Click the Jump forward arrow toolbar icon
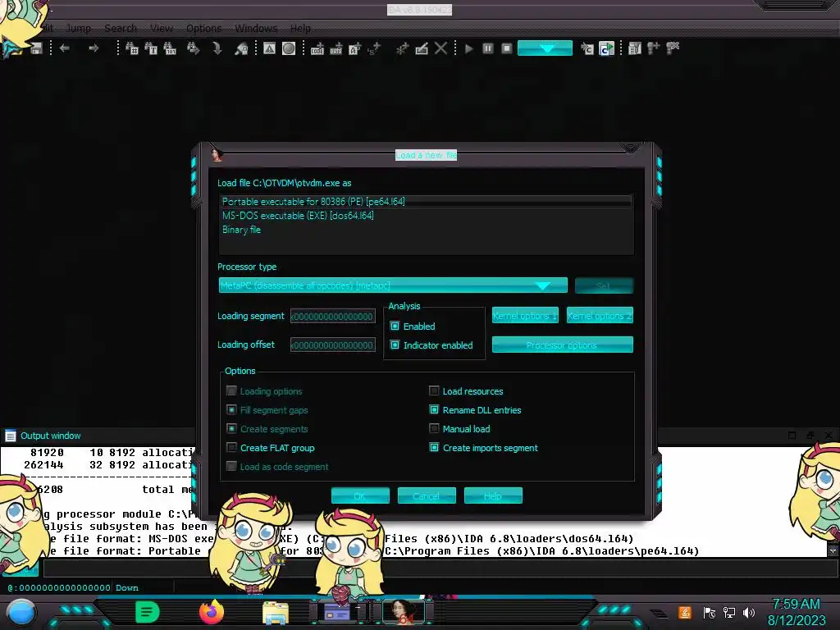The image size is (840, 630). point(94,48)
